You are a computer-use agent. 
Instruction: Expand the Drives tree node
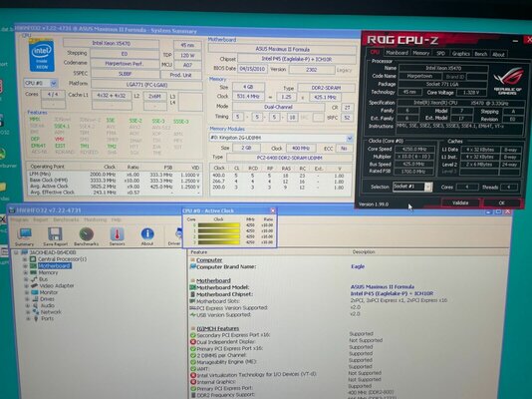[27, 299]
